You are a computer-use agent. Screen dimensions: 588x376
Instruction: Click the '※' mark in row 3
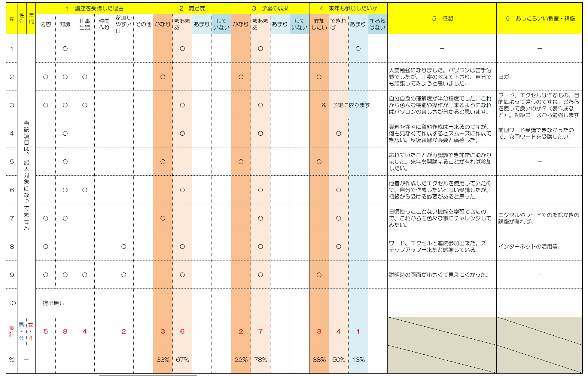[324, 105]
